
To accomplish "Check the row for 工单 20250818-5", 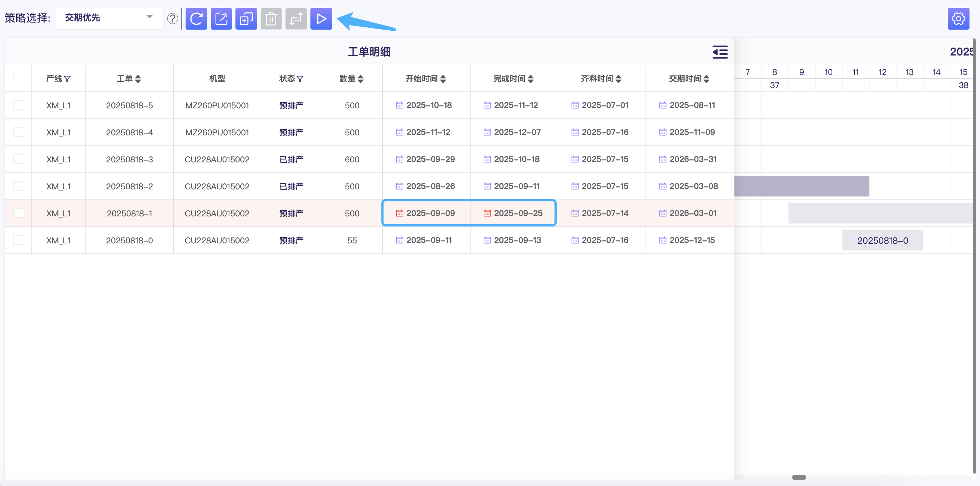I will point(18,105).
